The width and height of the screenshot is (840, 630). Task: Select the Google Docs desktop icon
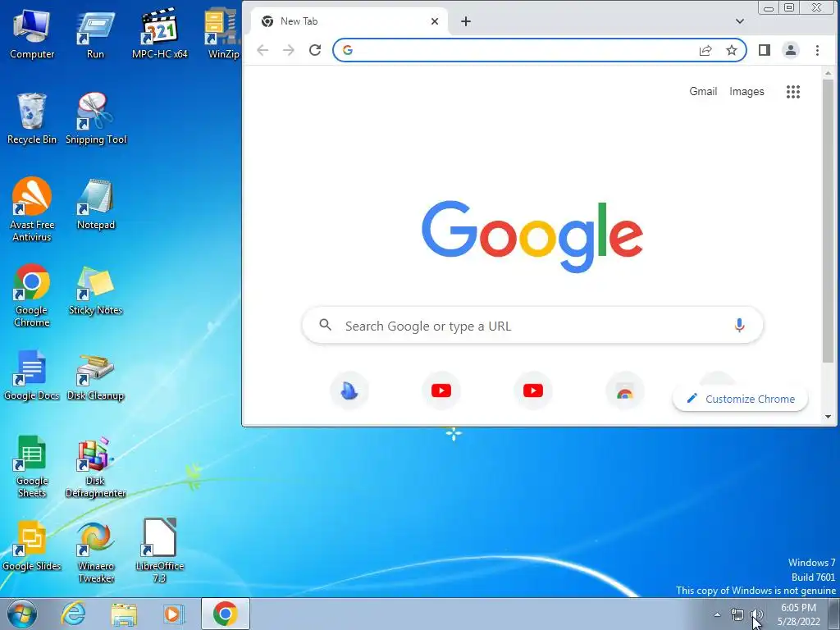[32, 375]
